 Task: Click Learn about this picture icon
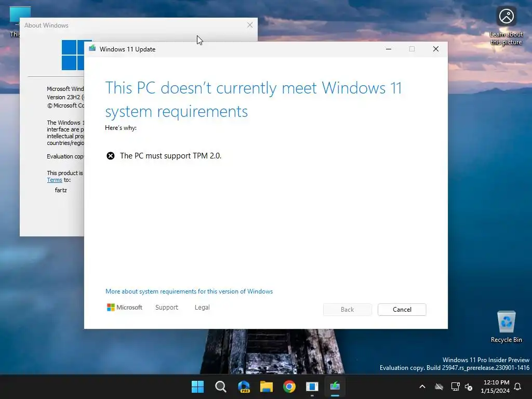[x=506, y=26]
